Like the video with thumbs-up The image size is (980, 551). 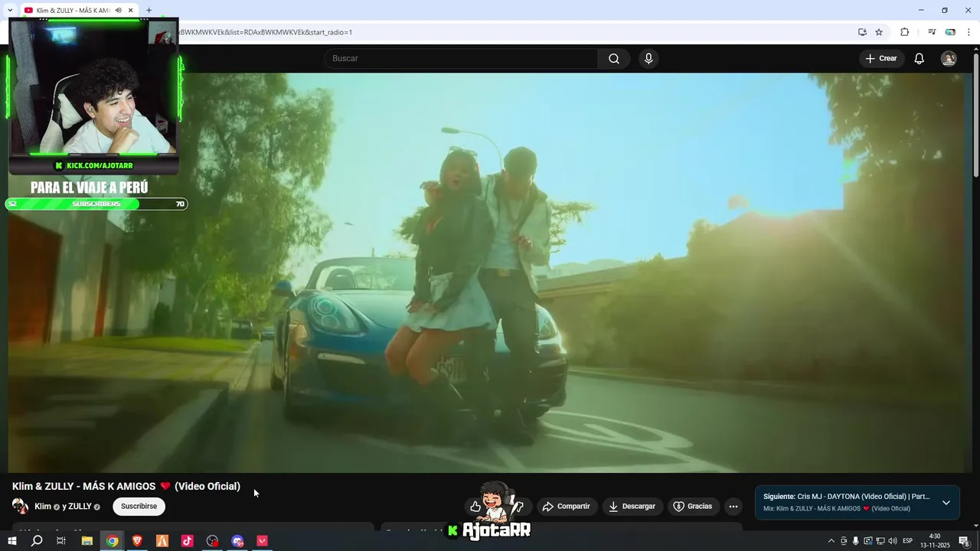click(x=475, y=507)
